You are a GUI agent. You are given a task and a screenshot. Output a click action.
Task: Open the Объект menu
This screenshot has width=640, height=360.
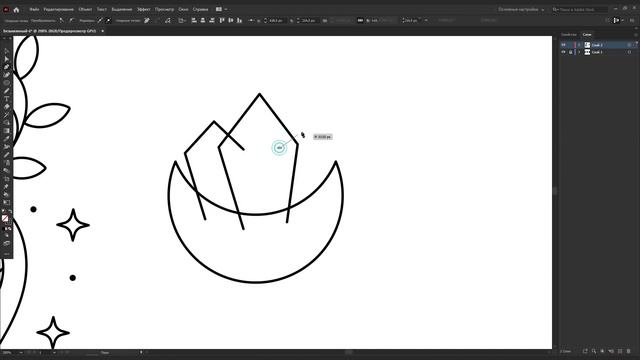coord(85,9)
